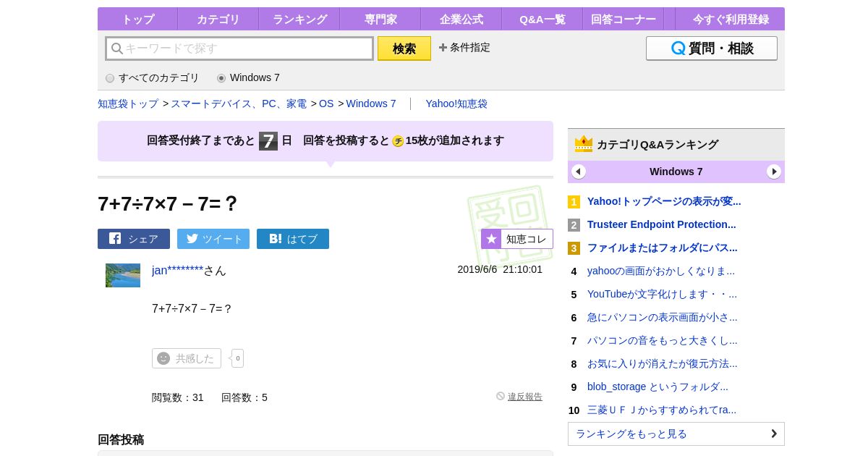Image resolution: width=868 pixels, height=456 pixels.
Task: Open rank 1 Yahoo!トップページの表示 link
Action: (x=664, y=201)
